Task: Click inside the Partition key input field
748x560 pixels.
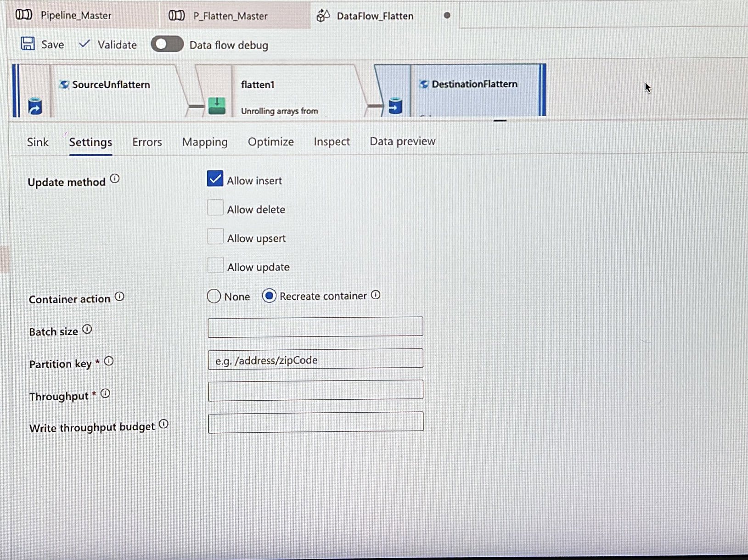Action: (315, 359)
